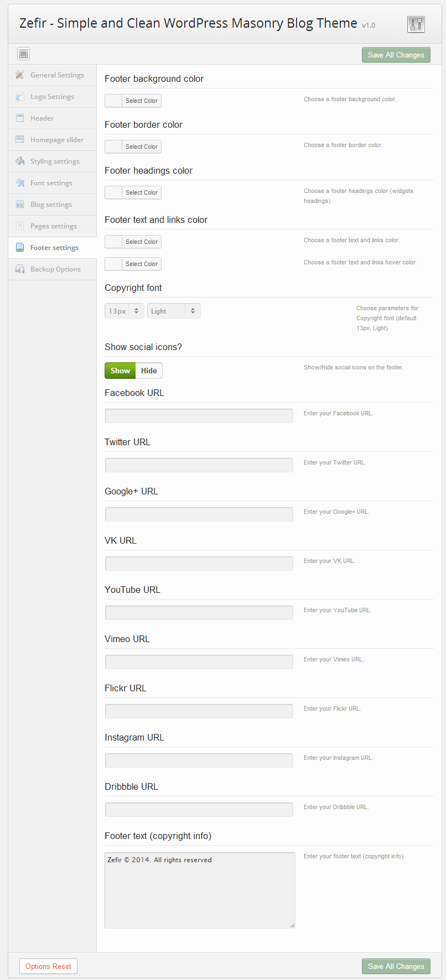This screenshot has height=980, width=446.
Task: Open the Header settings tab
Action: [42, 118]
